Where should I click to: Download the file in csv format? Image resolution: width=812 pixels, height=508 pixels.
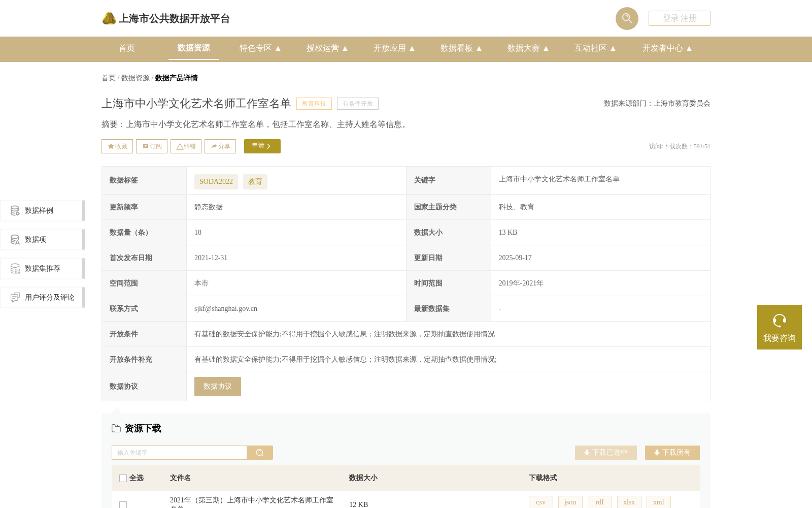point(541,502)
